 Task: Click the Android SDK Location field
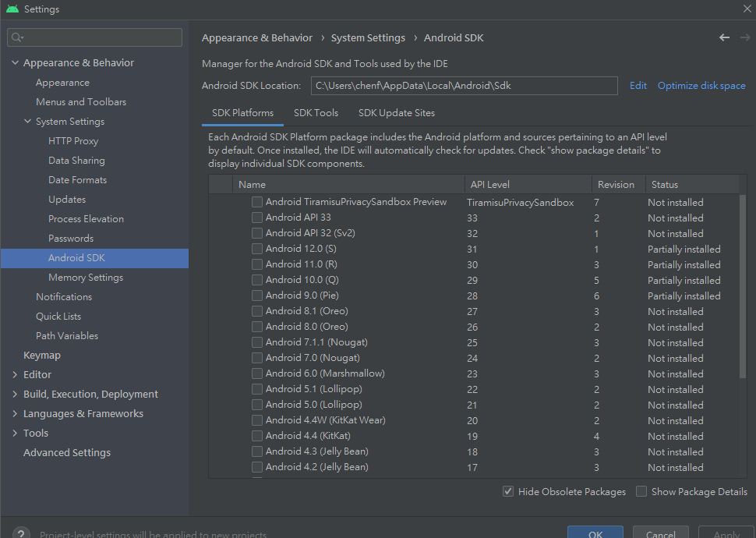[x=464, y=86]
